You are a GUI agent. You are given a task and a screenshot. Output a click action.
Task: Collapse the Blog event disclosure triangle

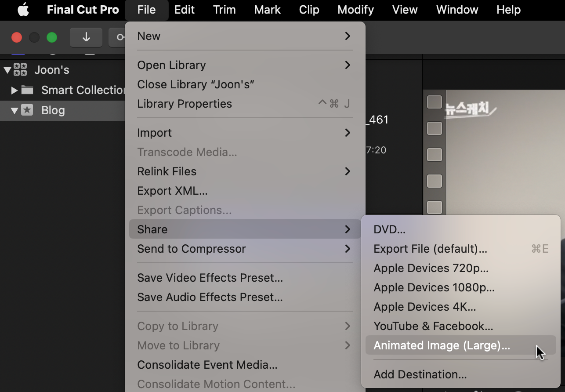click(14, 110)
